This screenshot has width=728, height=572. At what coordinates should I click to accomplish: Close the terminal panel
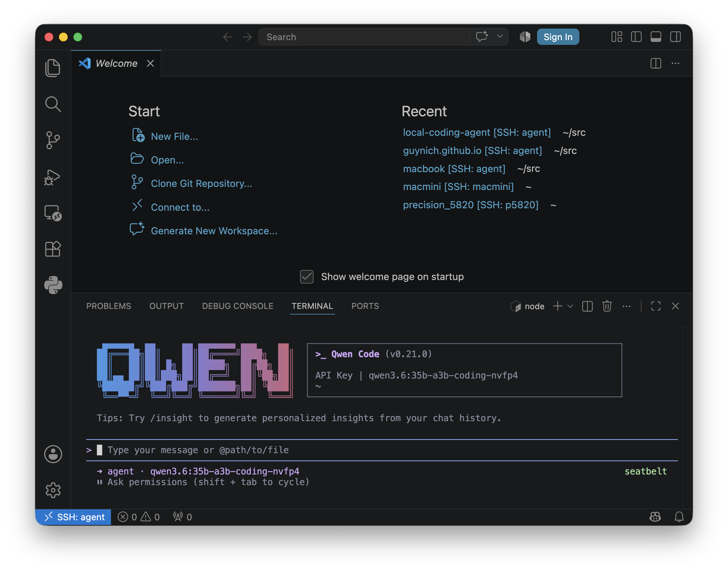point(675,306)
